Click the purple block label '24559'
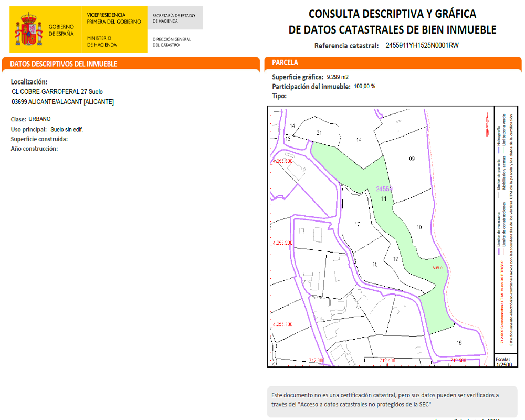This screenshot has width=525, height=420. (384, 189)
